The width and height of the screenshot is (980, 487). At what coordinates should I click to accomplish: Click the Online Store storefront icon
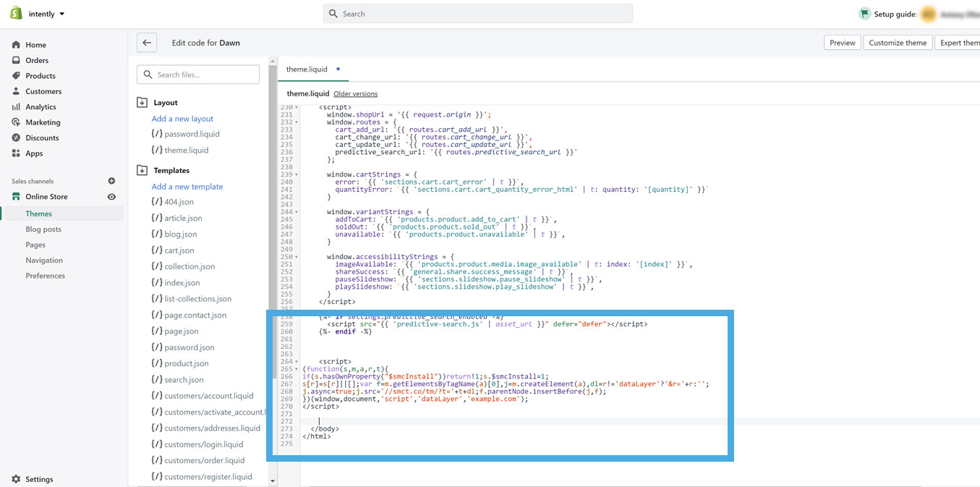point(17,197)
